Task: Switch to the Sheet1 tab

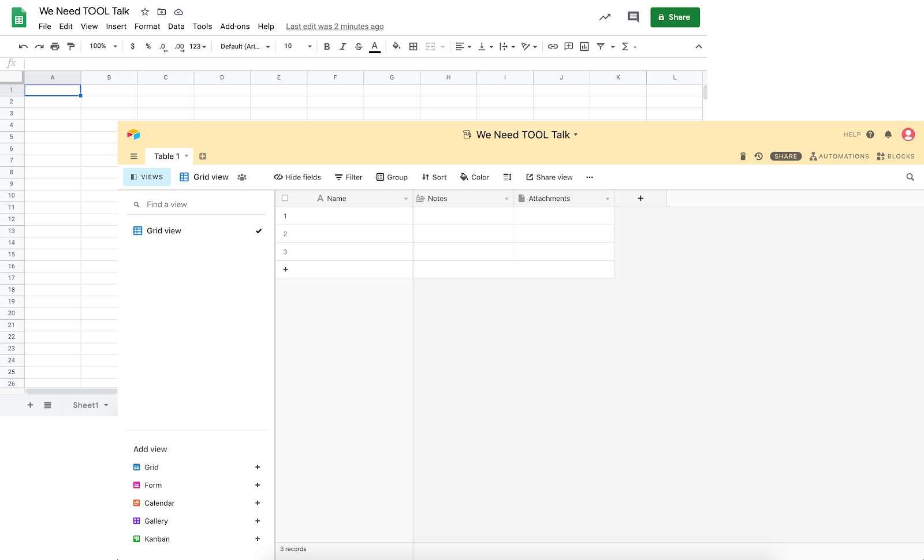Action: [x=85, y=405]
